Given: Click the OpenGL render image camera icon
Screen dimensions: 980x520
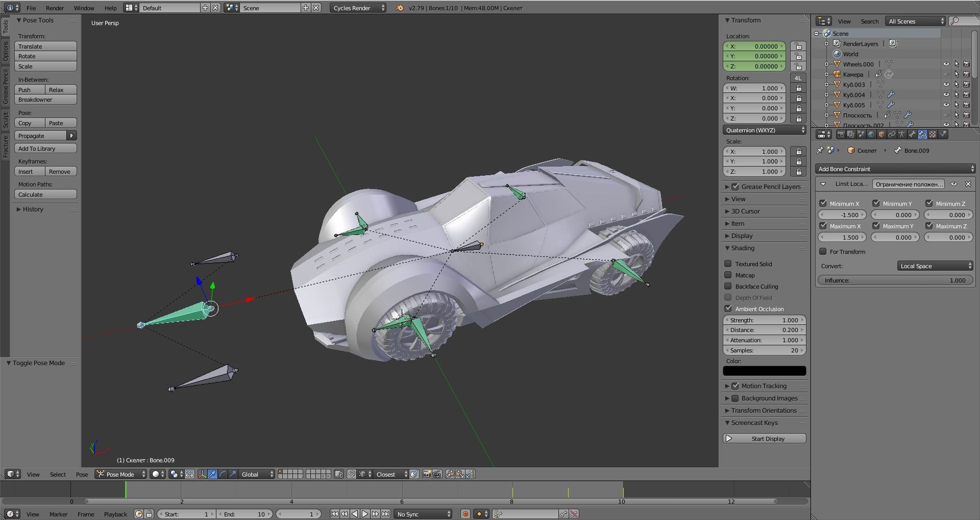Looking at the screenshot, I should pos(427,474).
